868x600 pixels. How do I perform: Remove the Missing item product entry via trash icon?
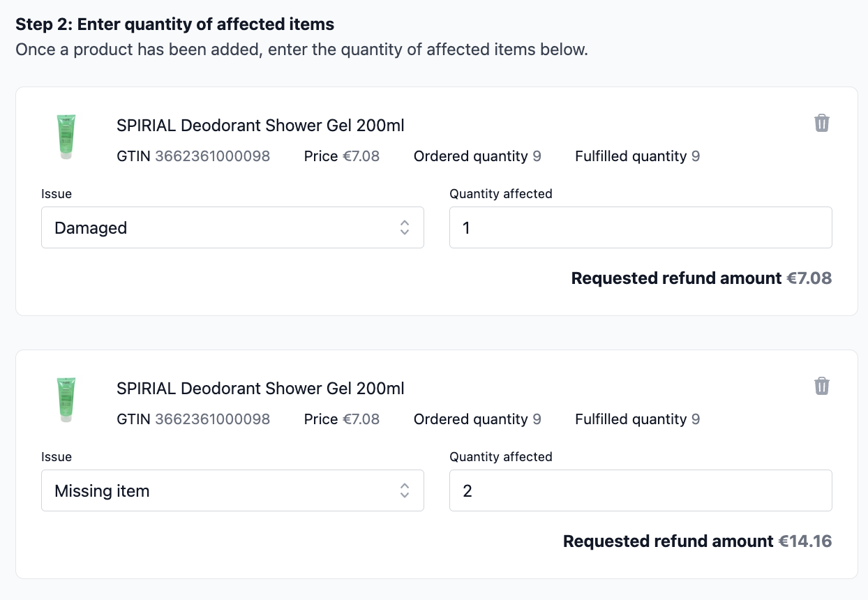[x=822, y=387]
